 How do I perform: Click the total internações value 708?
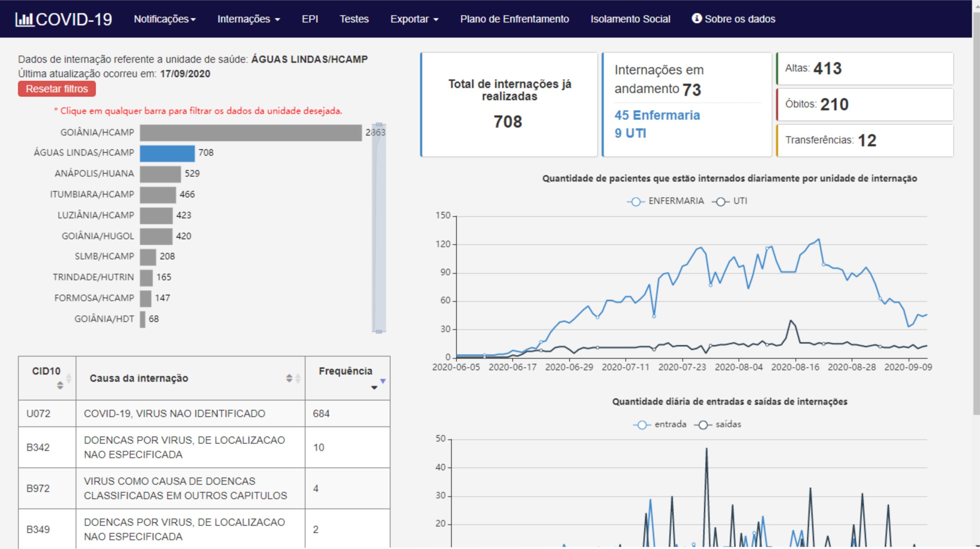(508, 122)
